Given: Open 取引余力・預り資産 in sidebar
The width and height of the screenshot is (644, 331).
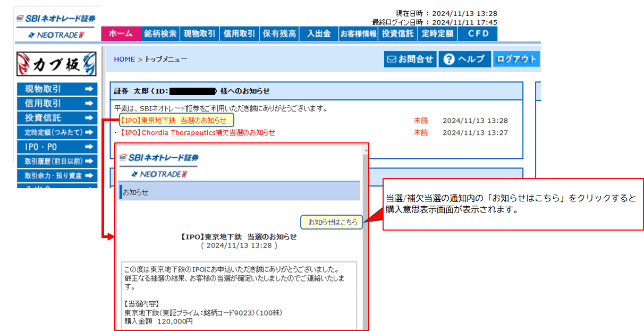Looking at the screenshot, I should (x=57, y=175).
